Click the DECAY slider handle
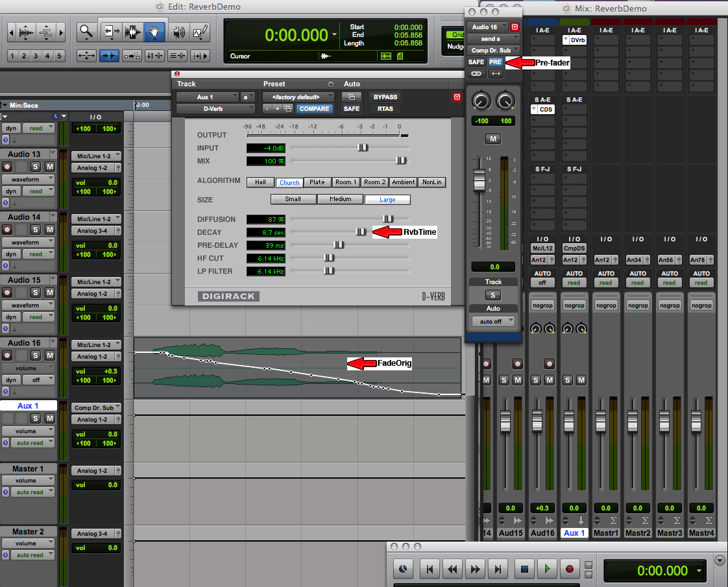728x587 pixels. click(x=360, y=232)
